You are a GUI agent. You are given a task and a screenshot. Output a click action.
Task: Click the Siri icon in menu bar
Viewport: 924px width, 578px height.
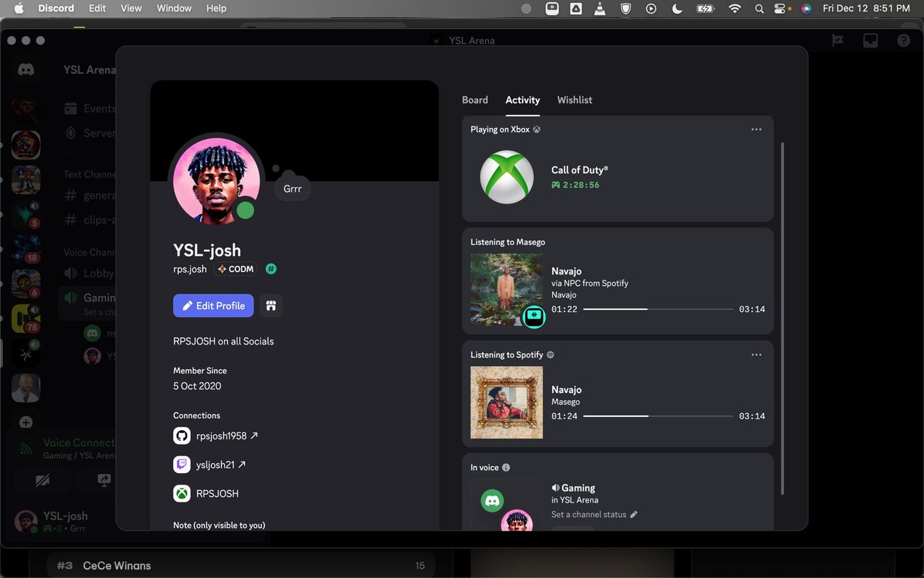point(806,8)
